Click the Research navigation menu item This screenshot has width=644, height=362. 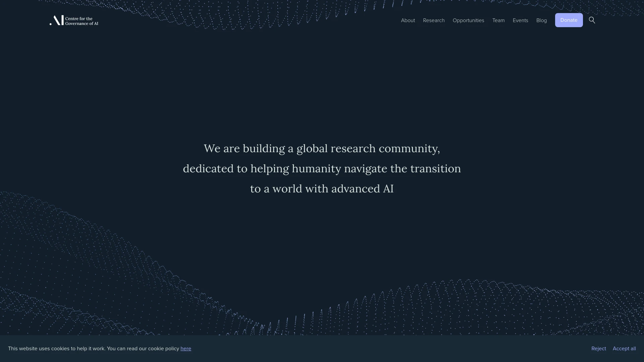click(x=433, y=20)
